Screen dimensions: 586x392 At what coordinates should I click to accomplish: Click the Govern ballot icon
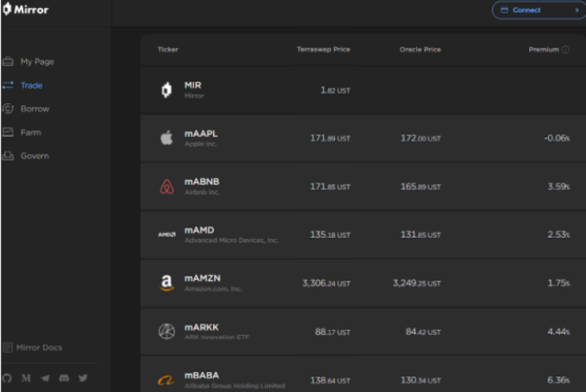8,156
